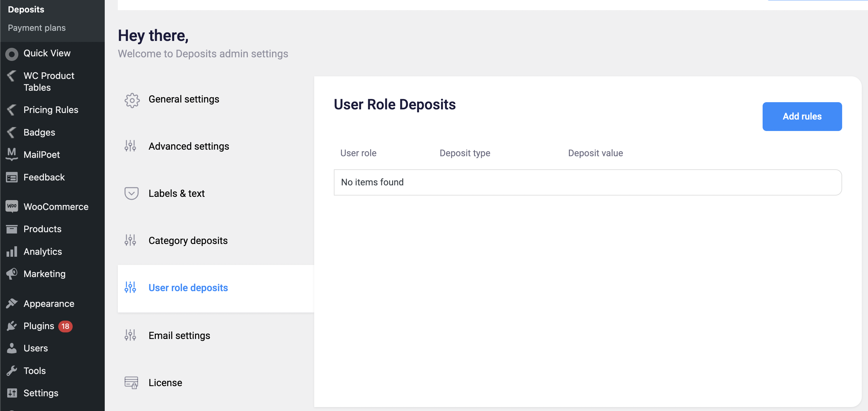
Task: Click the MailPoet M icon
Action: pyautogui.click(x=12, y=155)
